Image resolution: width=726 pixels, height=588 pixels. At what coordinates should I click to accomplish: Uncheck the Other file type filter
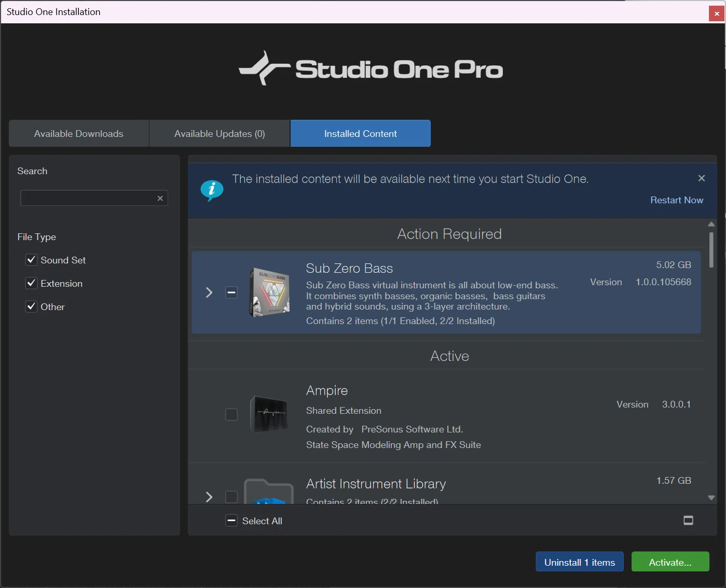coord(31,306)
